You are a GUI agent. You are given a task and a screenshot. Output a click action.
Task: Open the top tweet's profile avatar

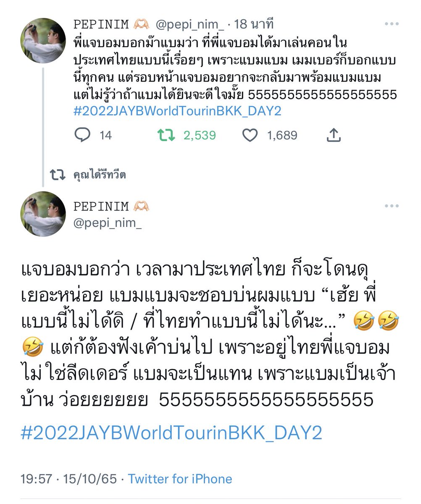pos(43,40)
